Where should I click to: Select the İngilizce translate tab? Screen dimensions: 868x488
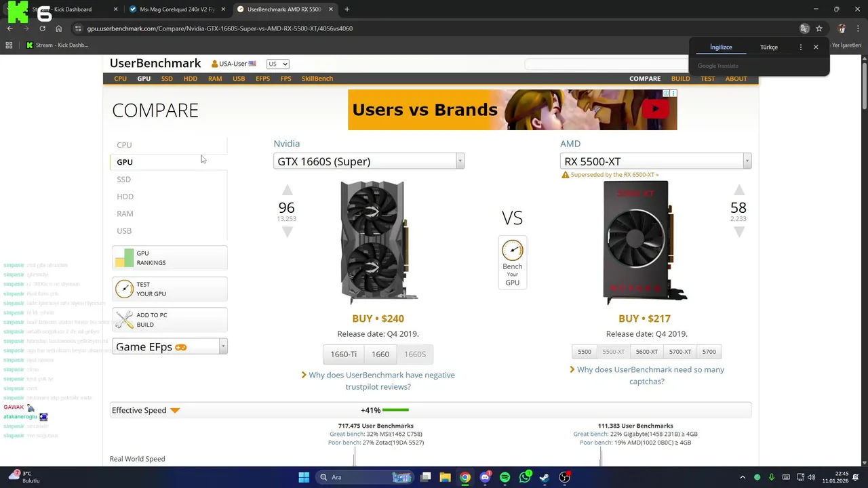click(x=721, y=47)
